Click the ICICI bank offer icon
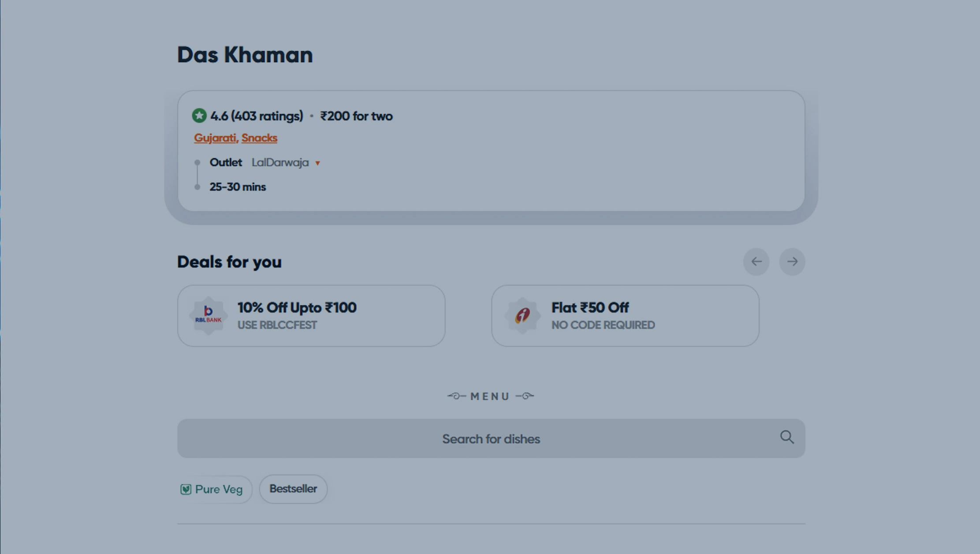Screen dimensions: 980x554 point(522,316)
